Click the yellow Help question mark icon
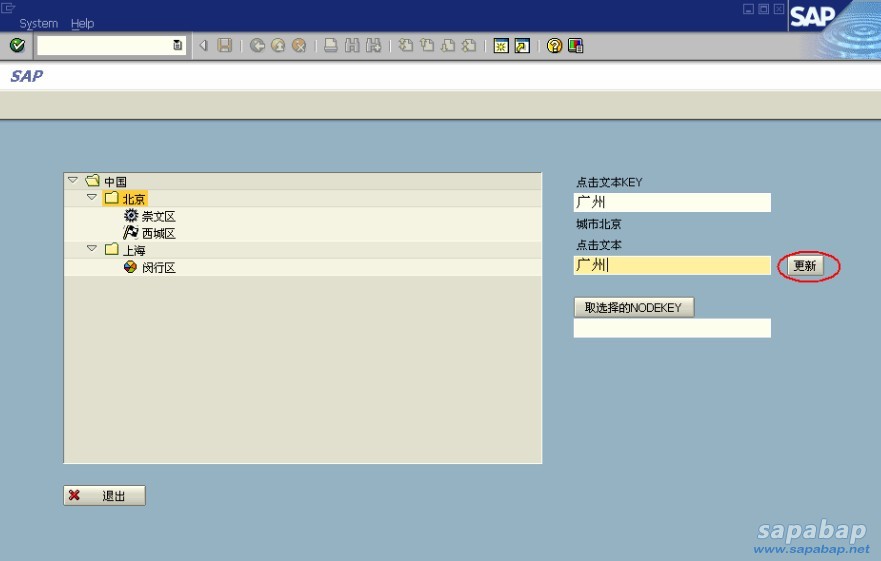Screen dimensions: 881x561 pos(554,46)
